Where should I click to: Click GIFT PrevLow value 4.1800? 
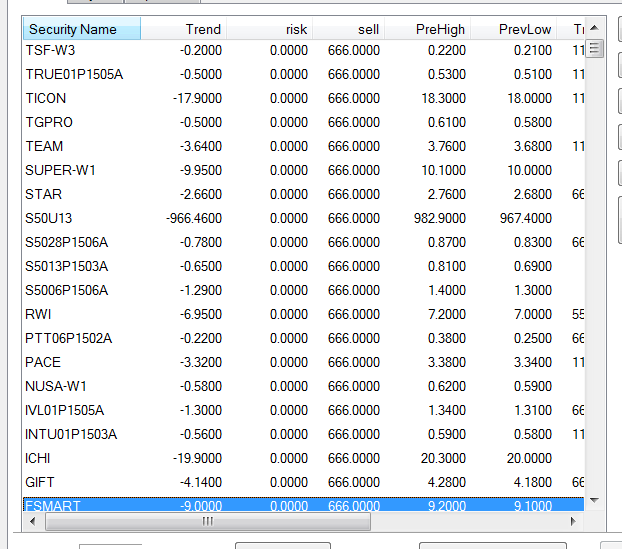click(x=533, y=482)
